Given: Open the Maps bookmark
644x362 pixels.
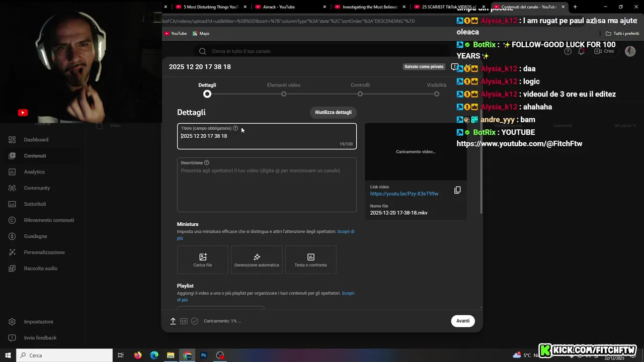Looking at the screenshot, I should point(201,34).
